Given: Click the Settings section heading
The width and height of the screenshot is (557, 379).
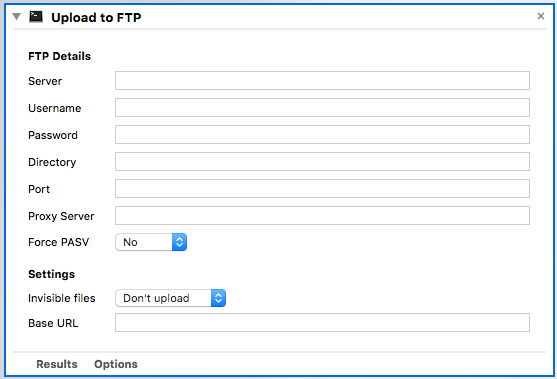Looking at the screenshot, I should pyautogui.click(x=52, y=274).
